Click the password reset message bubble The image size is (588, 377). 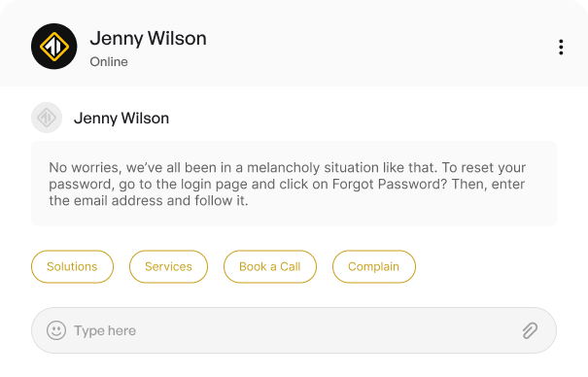coord(294,184)
